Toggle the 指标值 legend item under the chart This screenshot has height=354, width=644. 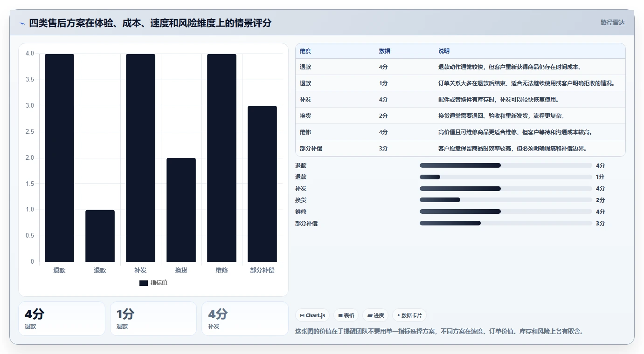(x=153, y=283)
